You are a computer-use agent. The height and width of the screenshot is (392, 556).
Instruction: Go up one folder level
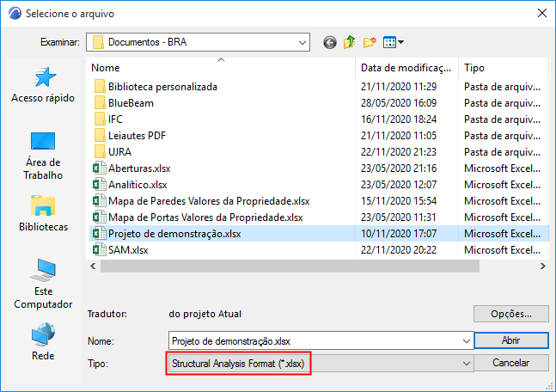pyautogui.click(x=349, y=42)
